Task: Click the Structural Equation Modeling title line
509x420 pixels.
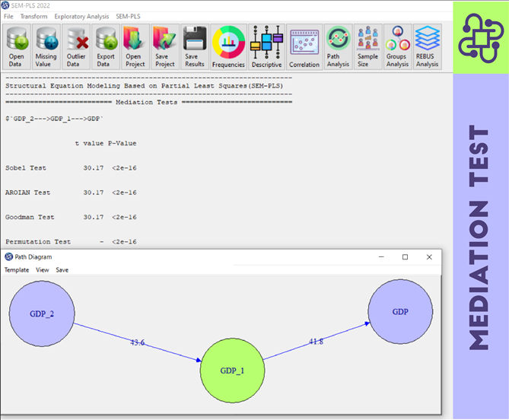Action: coord(144,86)
